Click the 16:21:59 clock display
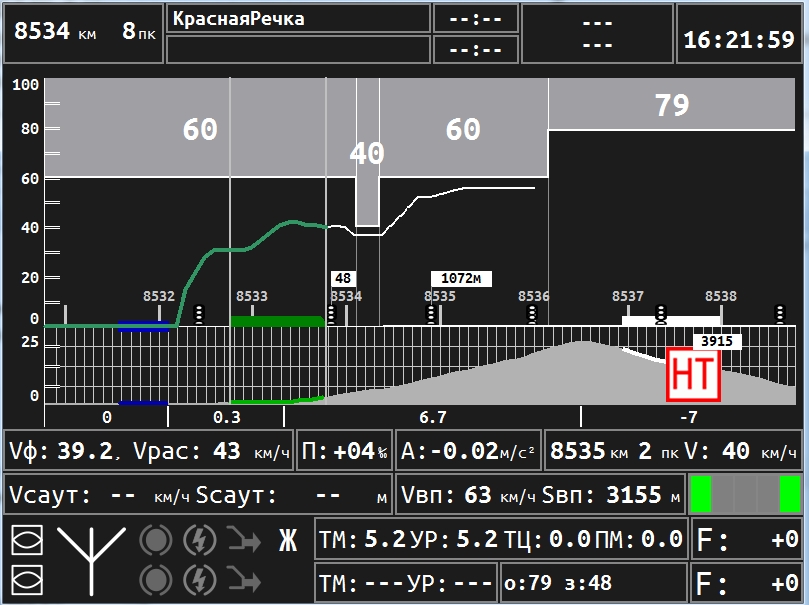Image resolution: width=809 pixels, height=605 pixels. point(738,40)
